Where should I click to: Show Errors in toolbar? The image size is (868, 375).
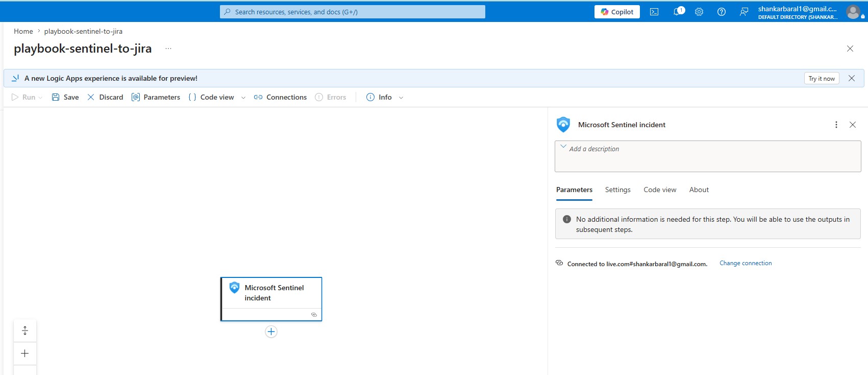tap(331, 97)
